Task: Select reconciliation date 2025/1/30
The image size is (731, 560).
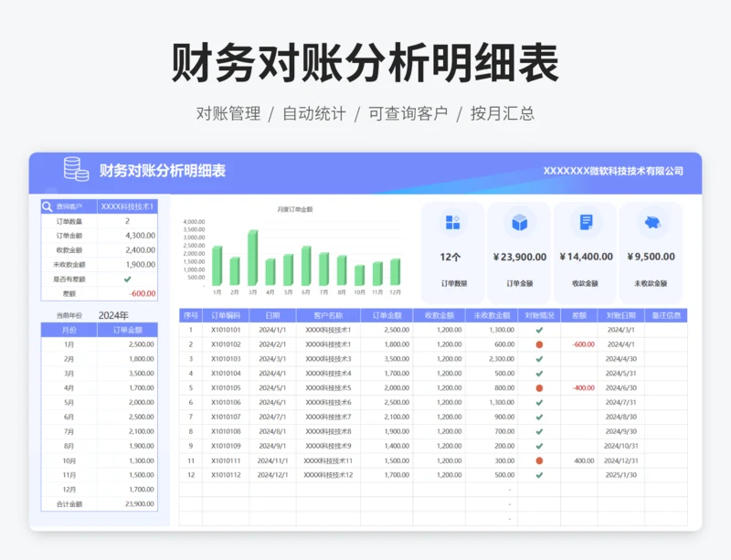Action: tap(621, 475)
